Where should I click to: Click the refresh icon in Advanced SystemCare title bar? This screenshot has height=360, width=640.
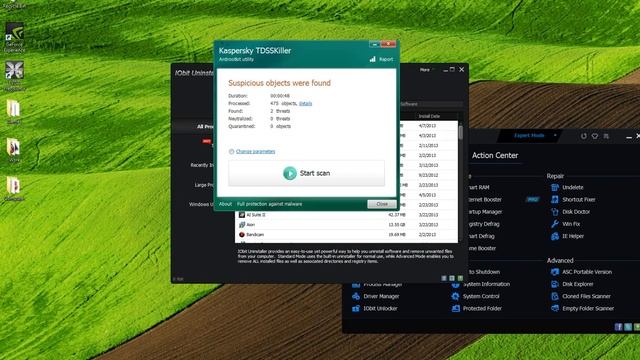coord(584,136)
